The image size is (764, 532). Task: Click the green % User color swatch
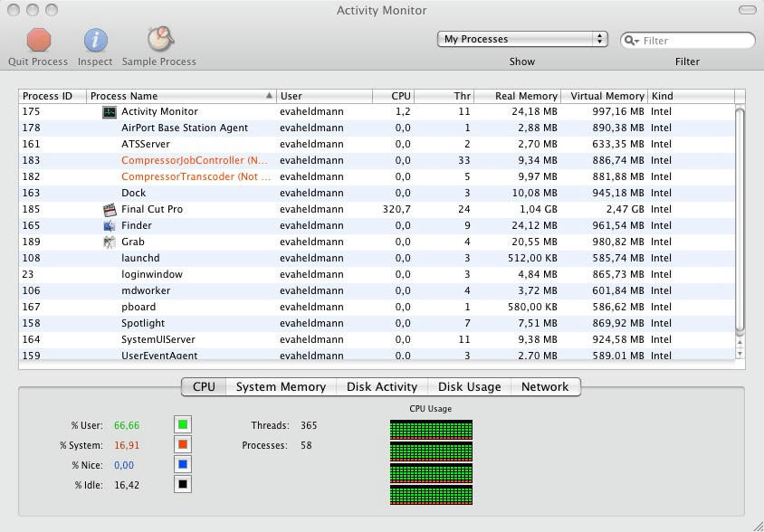click(x=183, y=425)
